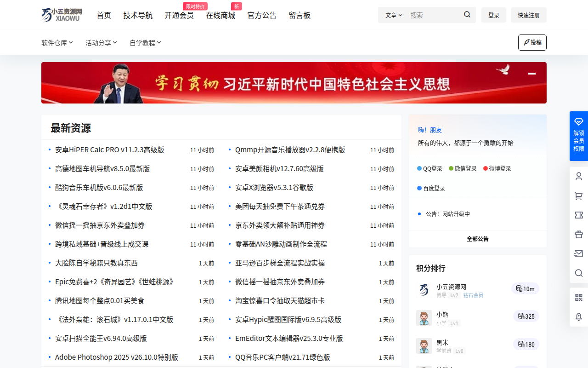Open the gift box icon in right sidebar
Screen dimensions: 588x368
[x=579, y=234]
